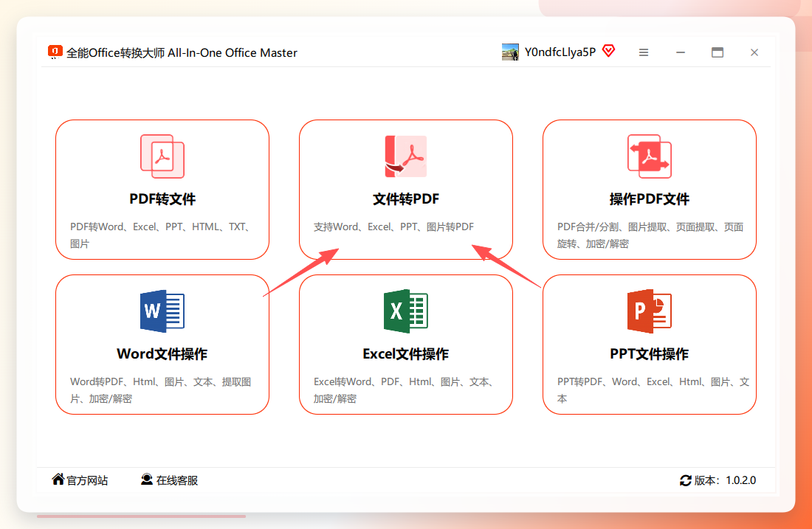
Task: Click the PDF转文件 document icon
Action: tap(162, 156)
